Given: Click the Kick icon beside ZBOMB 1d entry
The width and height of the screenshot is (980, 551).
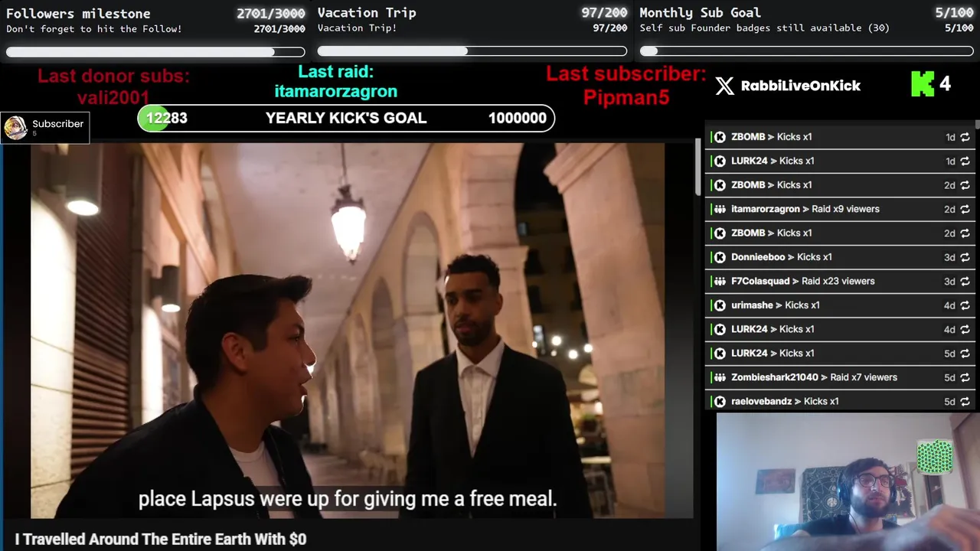Looking at the screenshot, I should 720,137.
